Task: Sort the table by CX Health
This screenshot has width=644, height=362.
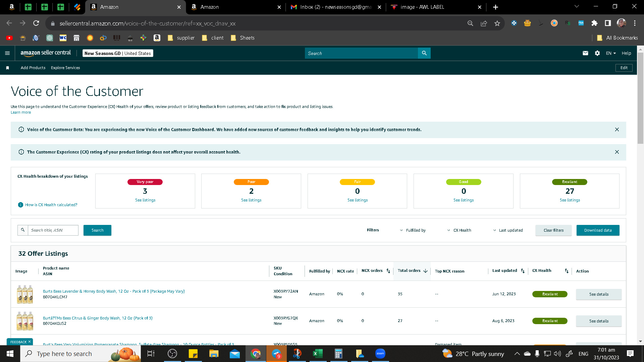Action: 567,271
